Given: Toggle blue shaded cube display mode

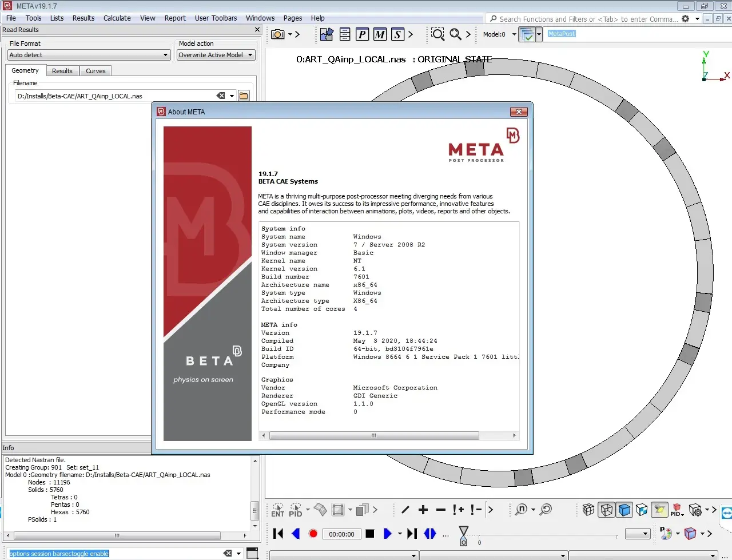Looking at the screenshot, I should [624, 510].
